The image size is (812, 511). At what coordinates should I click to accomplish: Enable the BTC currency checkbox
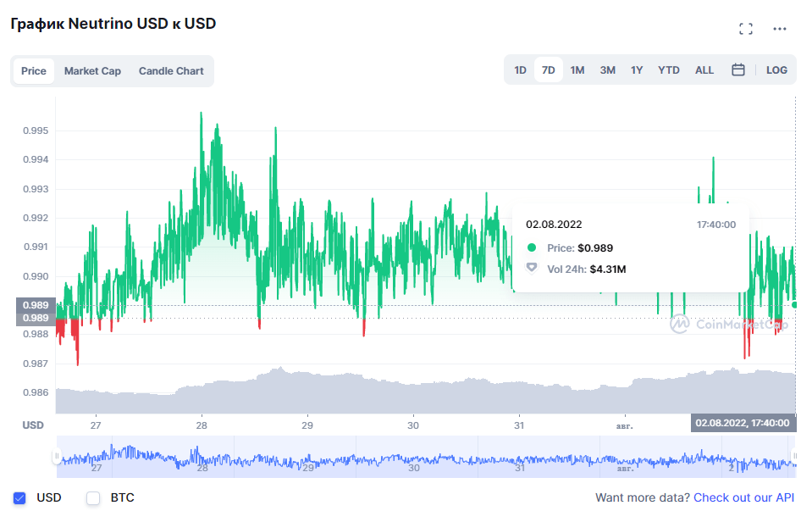(93, 498)
